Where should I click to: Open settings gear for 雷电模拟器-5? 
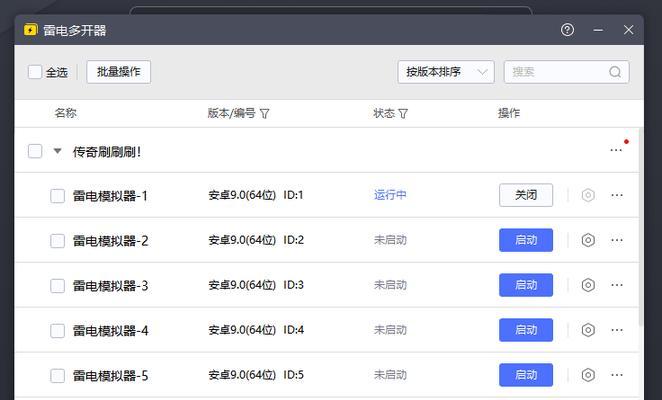(588, 375)
